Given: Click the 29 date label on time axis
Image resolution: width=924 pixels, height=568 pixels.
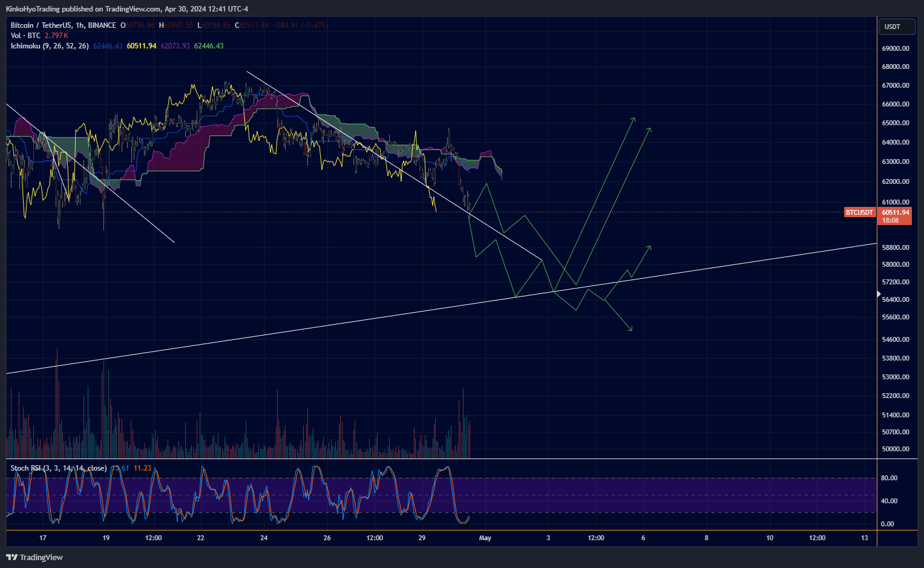Looking at the screenshot, I should tap(422, 538).
